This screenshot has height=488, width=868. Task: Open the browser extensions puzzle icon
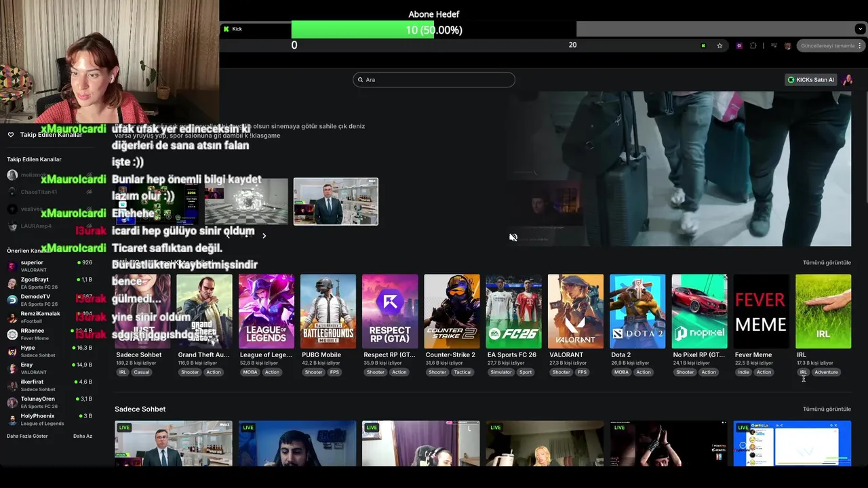pos(753,45)
